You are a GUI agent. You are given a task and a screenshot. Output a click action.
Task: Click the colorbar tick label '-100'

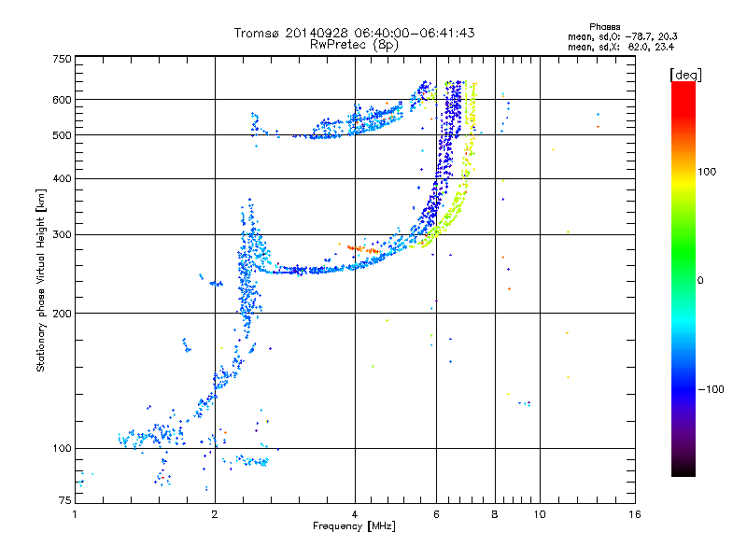[x=711, y=389]
